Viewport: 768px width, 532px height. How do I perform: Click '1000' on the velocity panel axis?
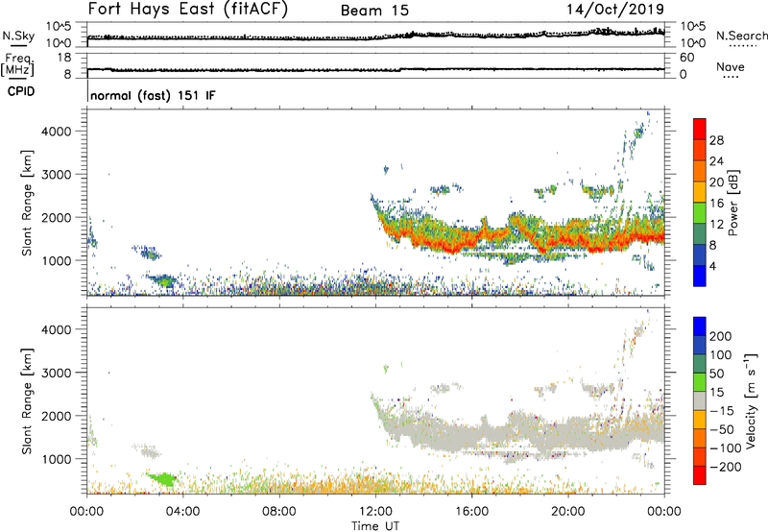tap(56, 459)
